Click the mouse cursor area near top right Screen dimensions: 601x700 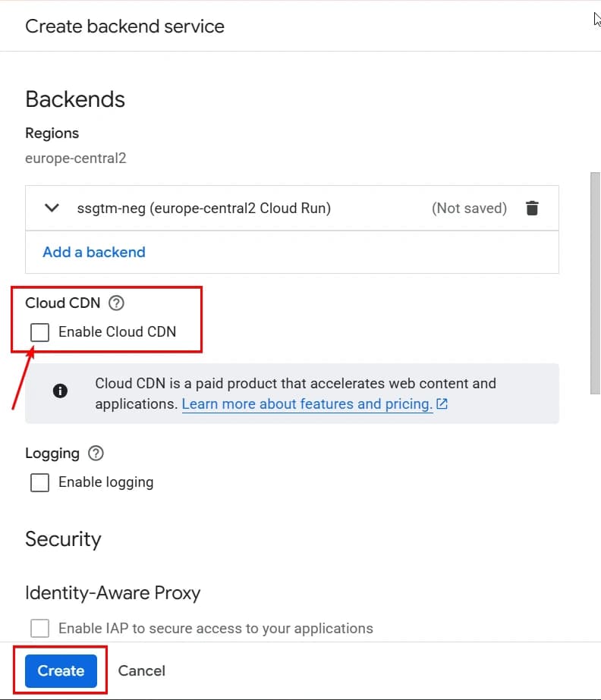[595, 19]
